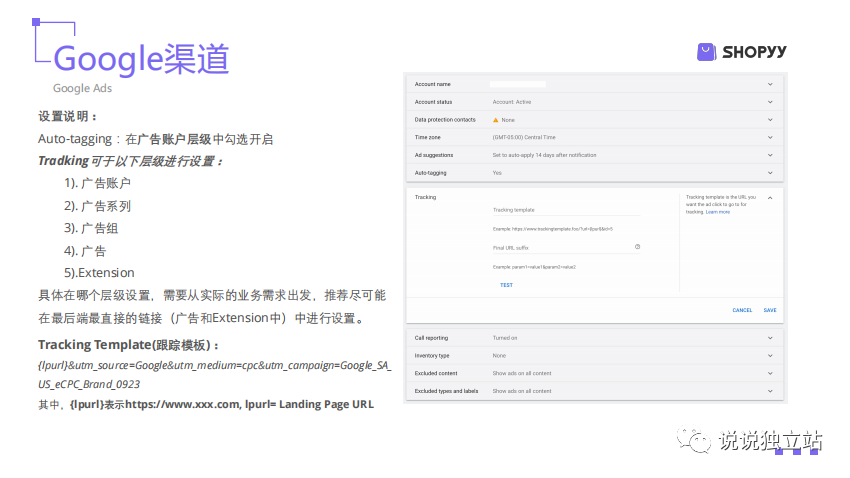Expand the Auto-tagging row chevron

[770, 173]
